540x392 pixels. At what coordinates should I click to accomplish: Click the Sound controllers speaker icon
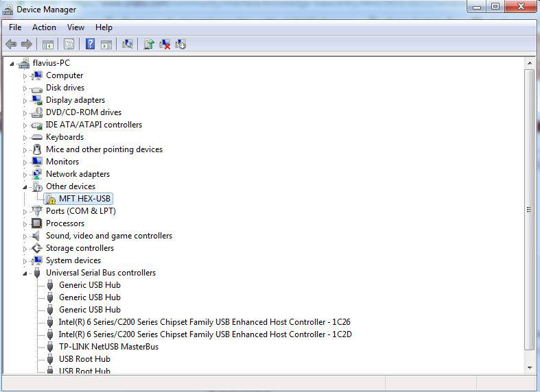click(x=36, y=236)
